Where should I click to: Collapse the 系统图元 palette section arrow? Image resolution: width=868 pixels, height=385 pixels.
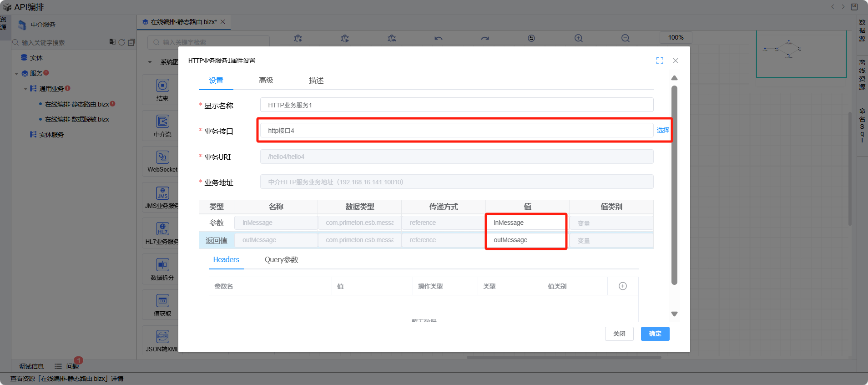click(x=150, y=62)
